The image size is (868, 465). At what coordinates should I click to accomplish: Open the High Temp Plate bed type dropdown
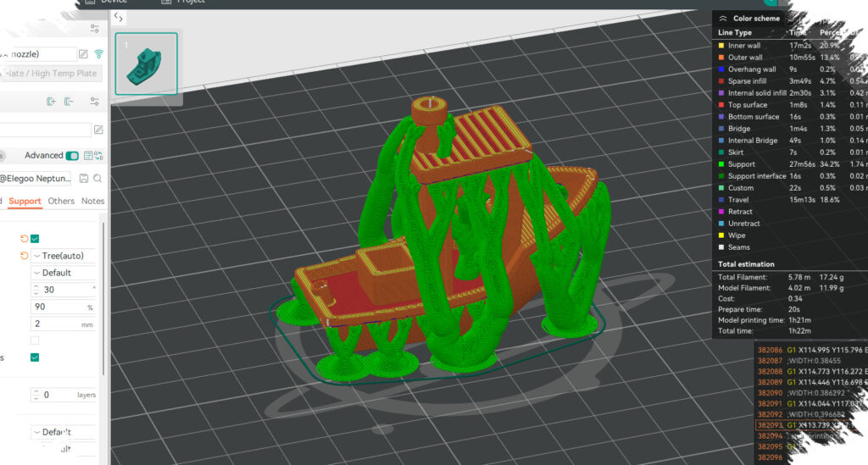51,73
